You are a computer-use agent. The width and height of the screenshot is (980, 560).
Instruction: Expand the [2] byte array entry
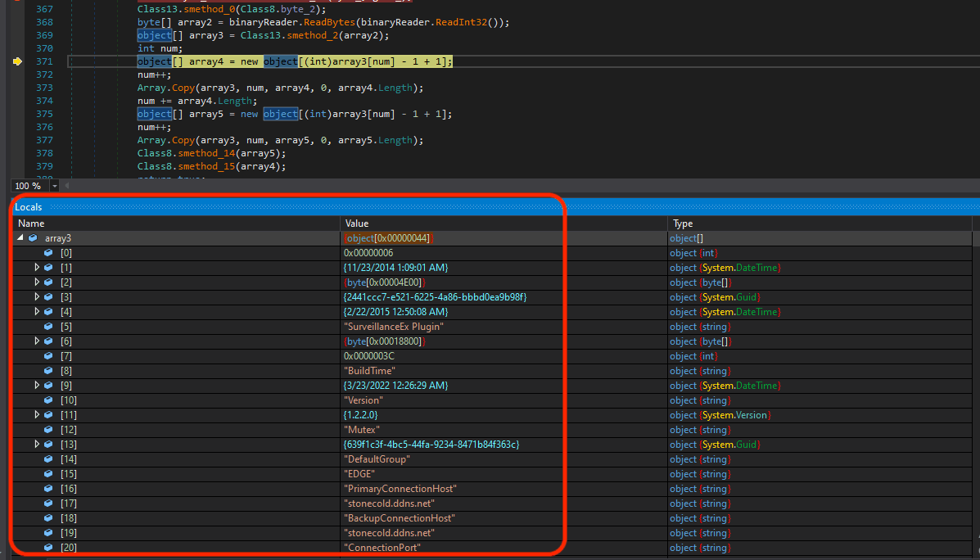tap(37, 282)
